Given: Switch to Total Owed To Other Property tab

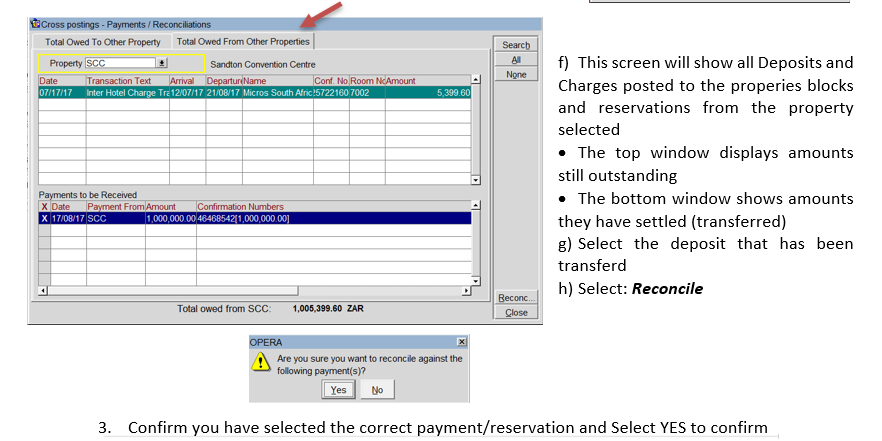Looking at the screenshot, I should [x=102, y=42].
